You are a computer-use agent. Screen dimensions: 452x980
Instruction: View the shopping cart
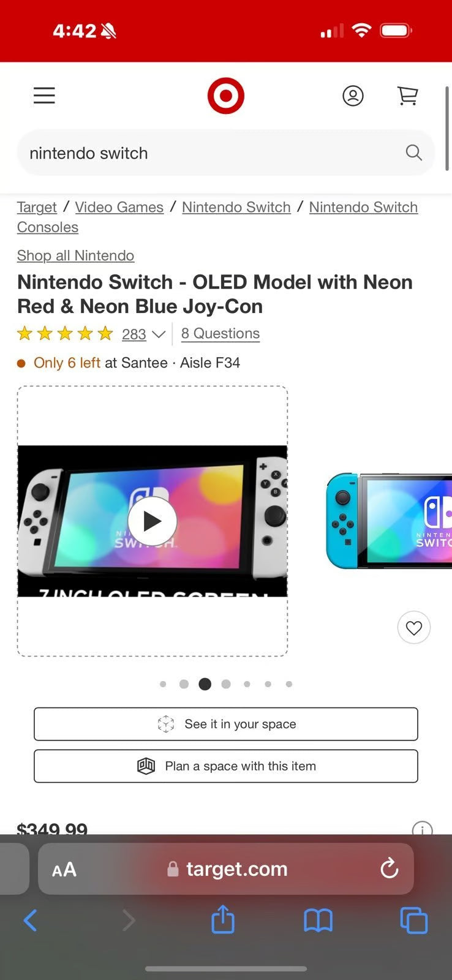407,96
